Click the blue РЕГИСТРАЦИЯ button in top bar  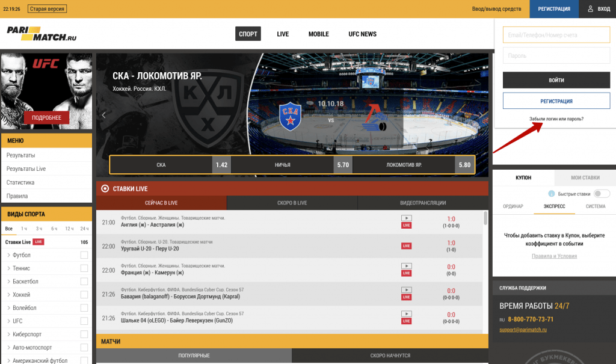[x=554, y=8]
